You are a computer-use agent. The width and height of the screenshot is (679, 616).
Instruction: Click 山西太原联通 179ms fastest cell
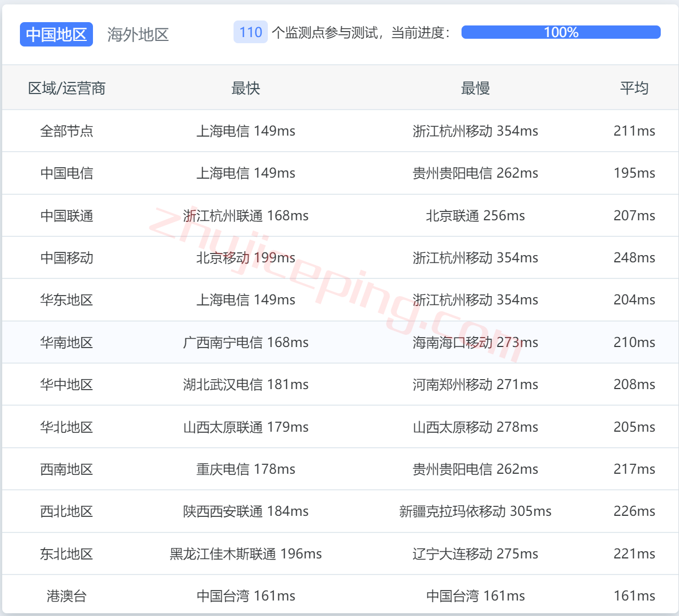(x=246, y=427)
